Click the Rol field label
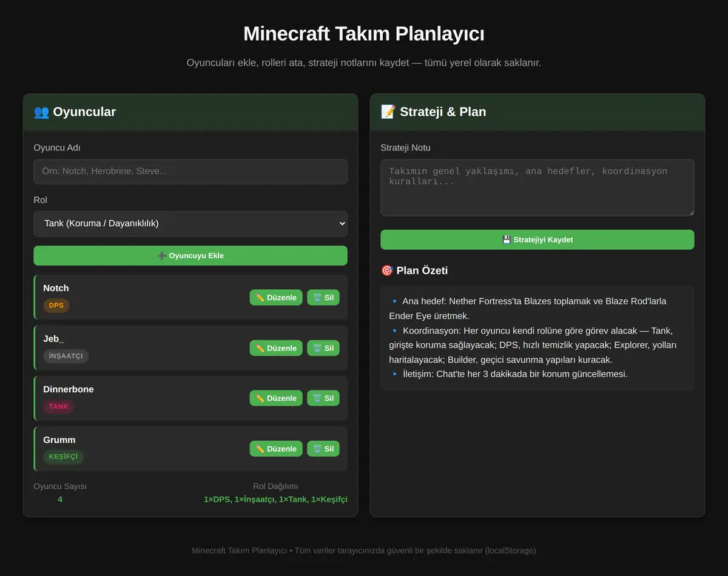Viewport: 728px width, 576px height. tap(40, 199)
